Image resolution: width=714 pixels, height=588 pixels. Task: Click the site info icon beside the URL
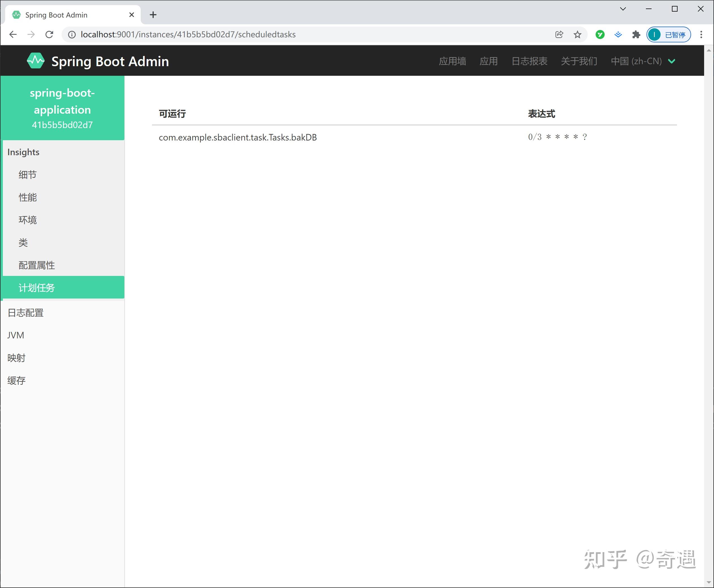71,34
